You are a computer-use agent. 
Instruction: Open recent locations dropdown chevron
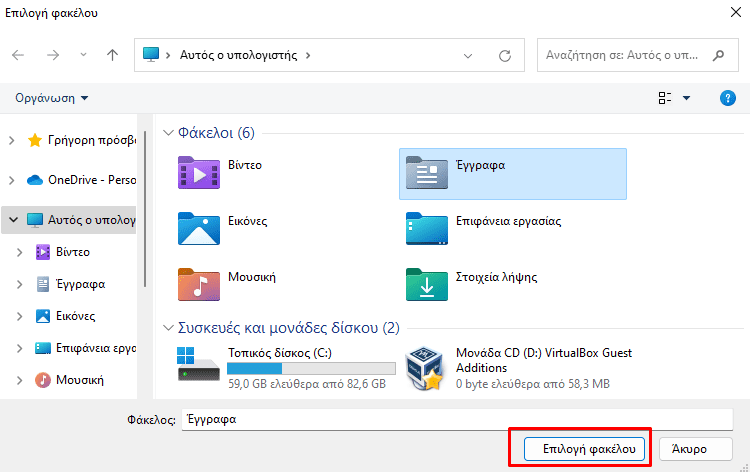[x=83, y=55]
